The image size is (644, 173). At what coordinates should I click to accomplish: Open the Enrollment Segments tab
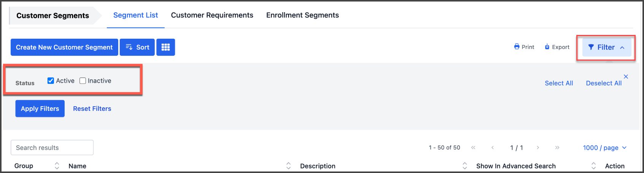(303, 15)
